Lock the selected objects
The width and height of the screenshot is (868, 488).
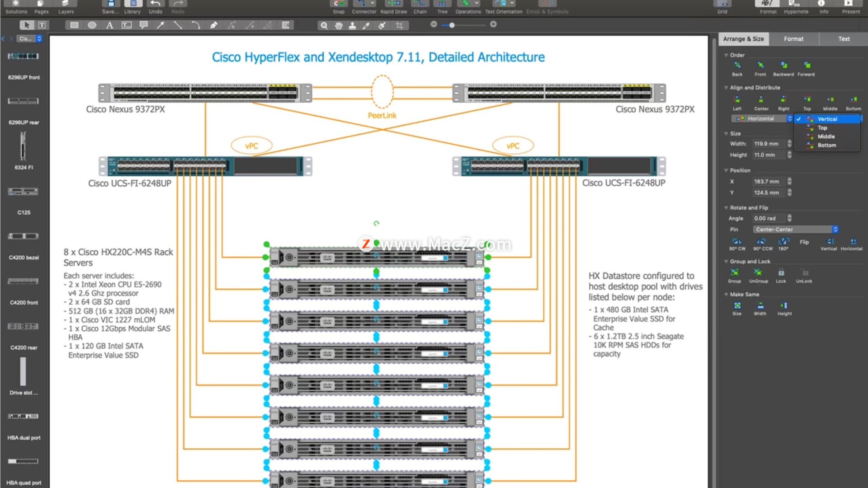tap(781, 276)
